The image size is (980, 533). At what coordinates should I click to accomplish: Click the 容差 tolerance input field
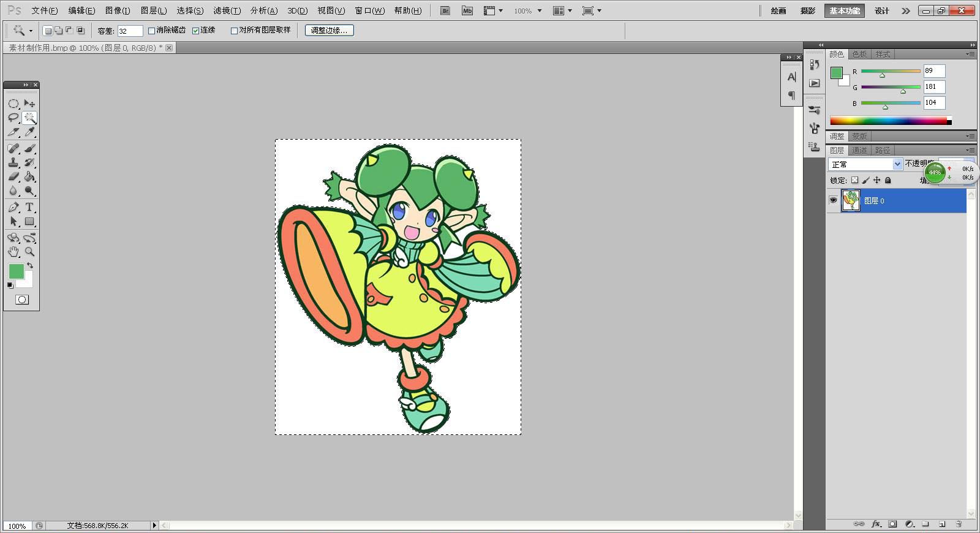tap(130, 31)
